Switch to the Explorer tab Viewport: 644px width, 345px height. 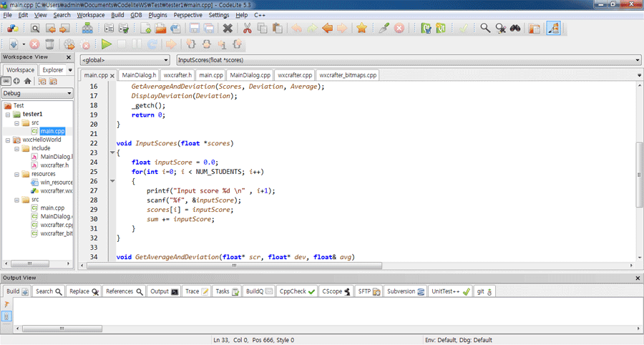(x=53, y=70)
